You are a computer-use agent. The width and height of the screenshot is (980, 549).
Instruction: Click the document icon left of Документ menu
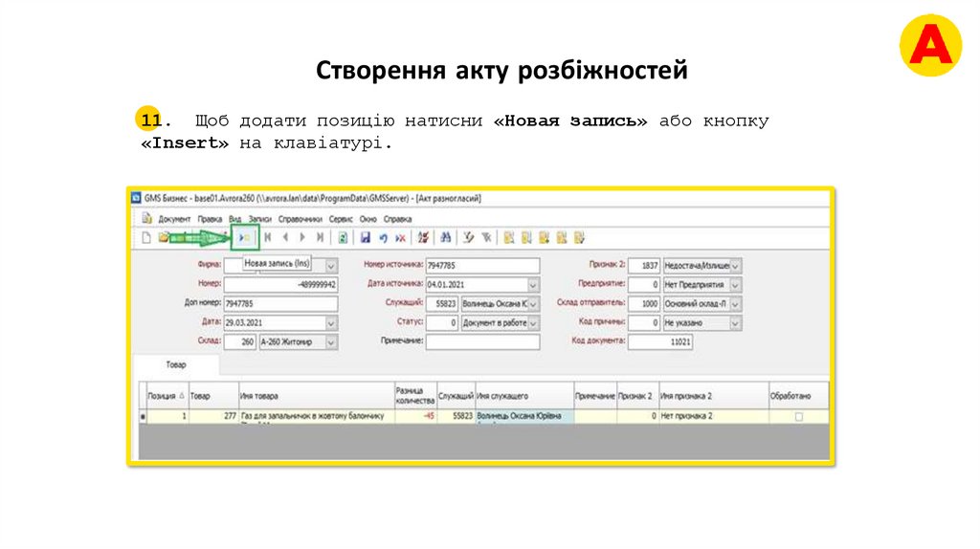coord(146,218)
